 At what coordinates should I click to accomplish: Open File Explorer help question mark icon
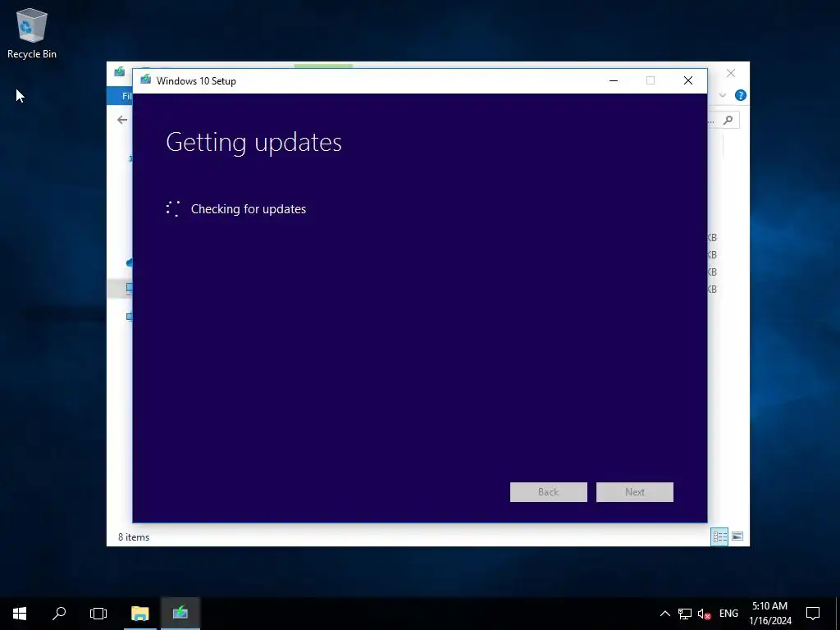[741, 95]
